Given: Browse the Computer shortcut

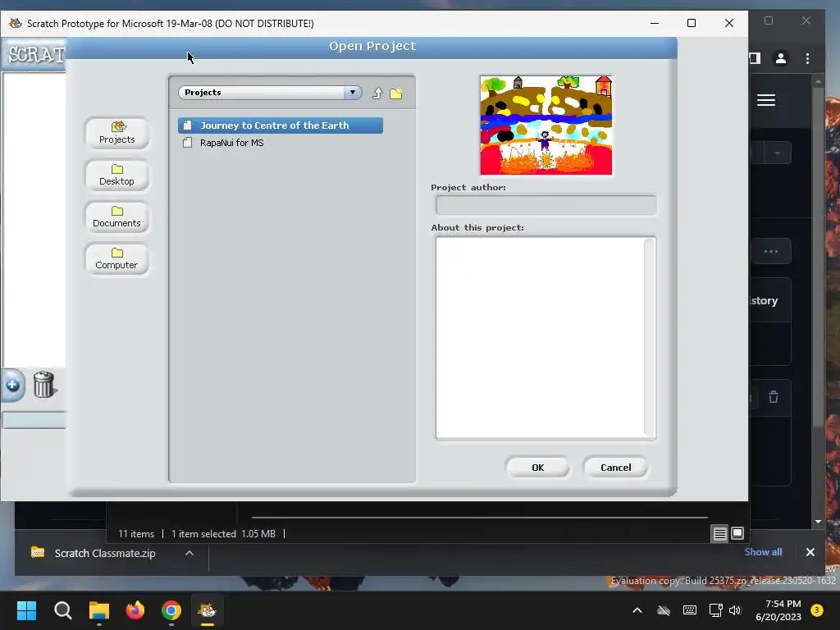Looking at the screenshot, I should 116,258.
